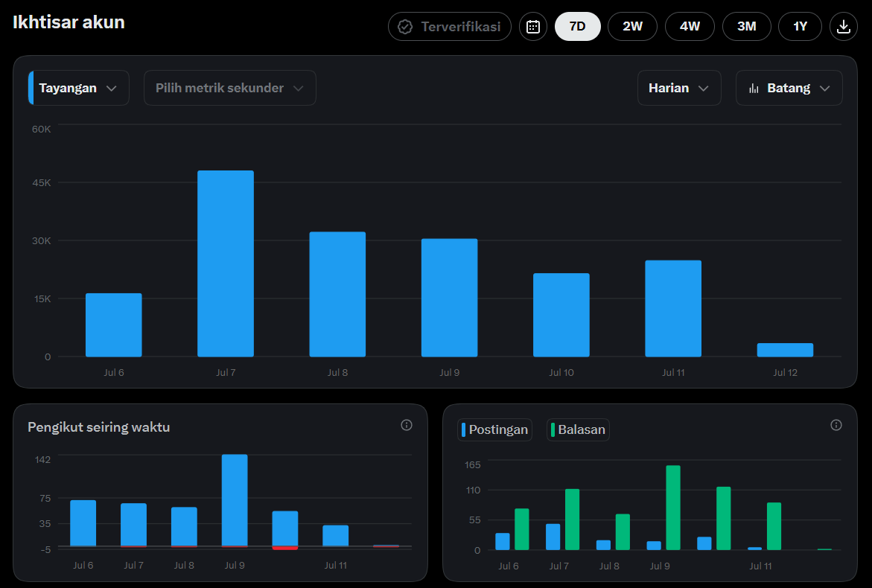Click the 142 followers axis label
The height and width of the screenshot is (588, 872).
[x=43, y=460]
